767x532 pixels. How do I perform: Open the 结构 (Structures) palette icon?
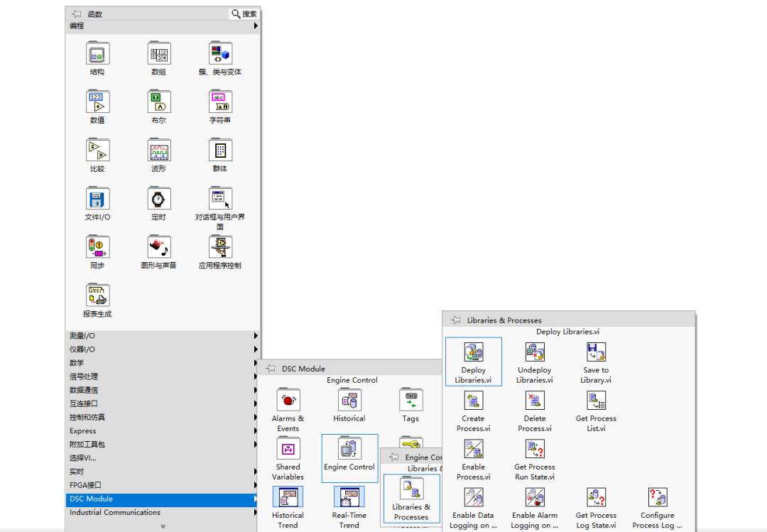97,53
